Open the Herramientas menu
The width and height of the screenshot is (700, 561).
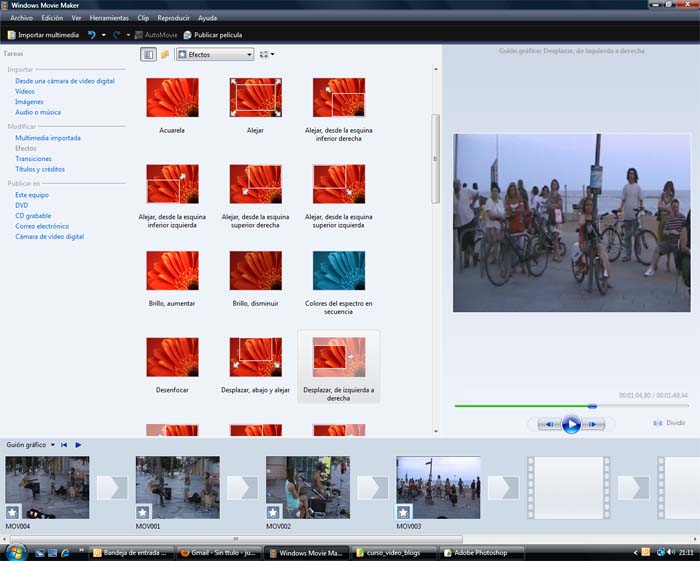click(109, 18)
